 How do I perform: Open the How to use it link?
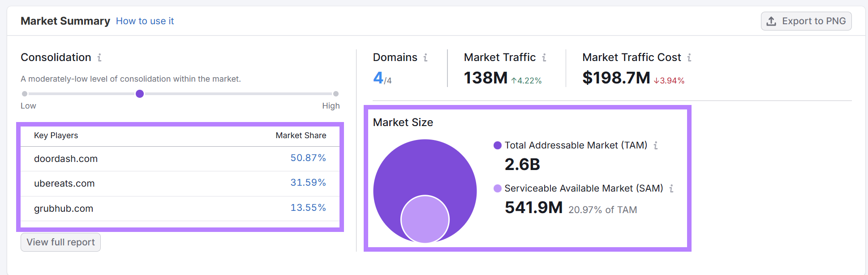click(x=145, y=21)
